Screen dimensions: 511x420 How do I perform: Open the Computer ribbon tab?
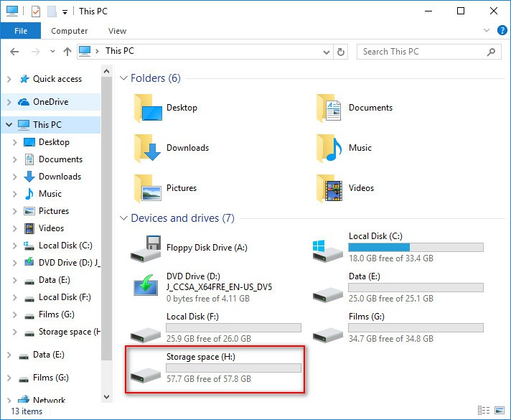pyautogui.click(x=70, y=31)
